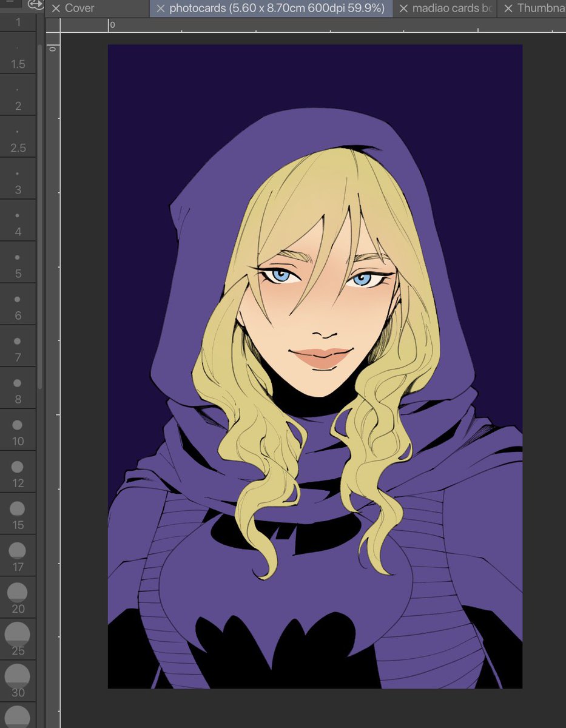Select brush size preset 6
The height and width of the screenshot is (728, 566).
[x=18, y=304]
